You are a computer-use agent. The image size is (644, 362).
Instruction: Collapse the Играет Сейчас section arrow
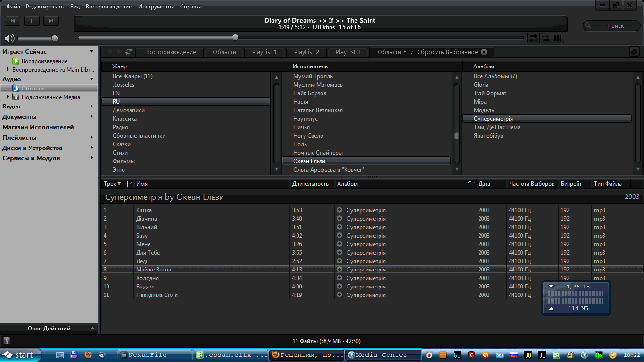[x=92, y=52]
